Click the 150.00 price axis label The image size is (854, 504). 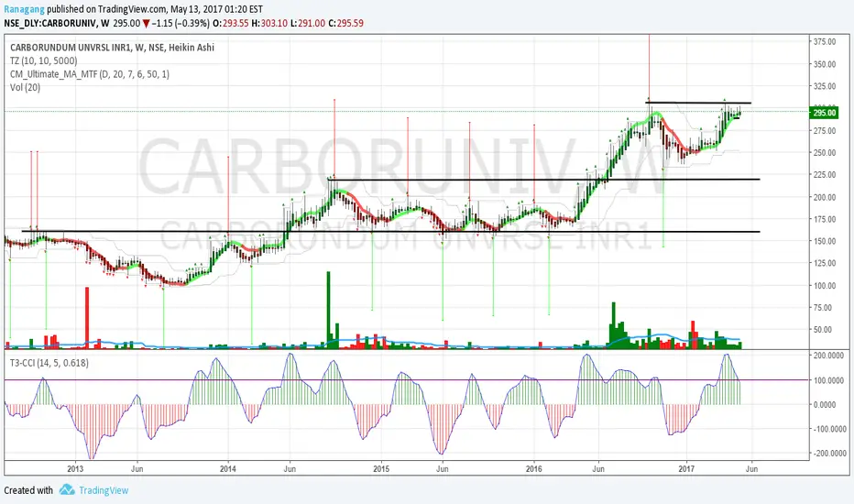(x=825, y=241)
